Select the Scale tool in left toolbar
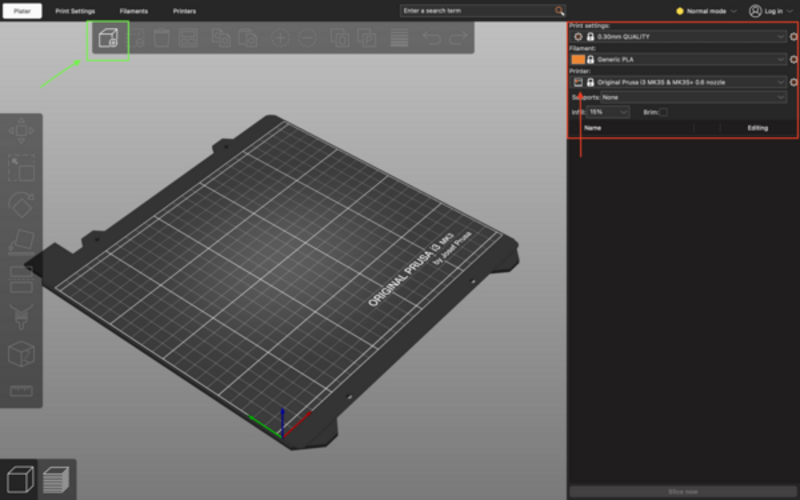The width and height of the screenshot is (800, 500). 21,168
